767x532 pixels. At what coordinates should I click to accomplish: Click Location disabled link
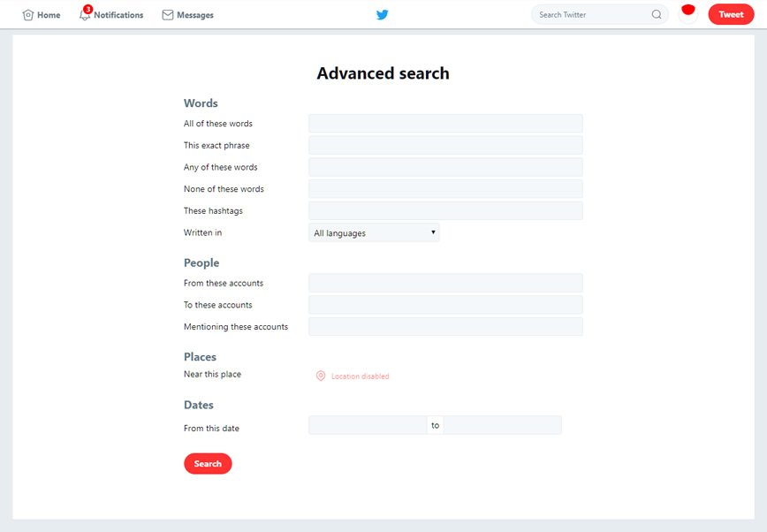click(x=360, y=376)
